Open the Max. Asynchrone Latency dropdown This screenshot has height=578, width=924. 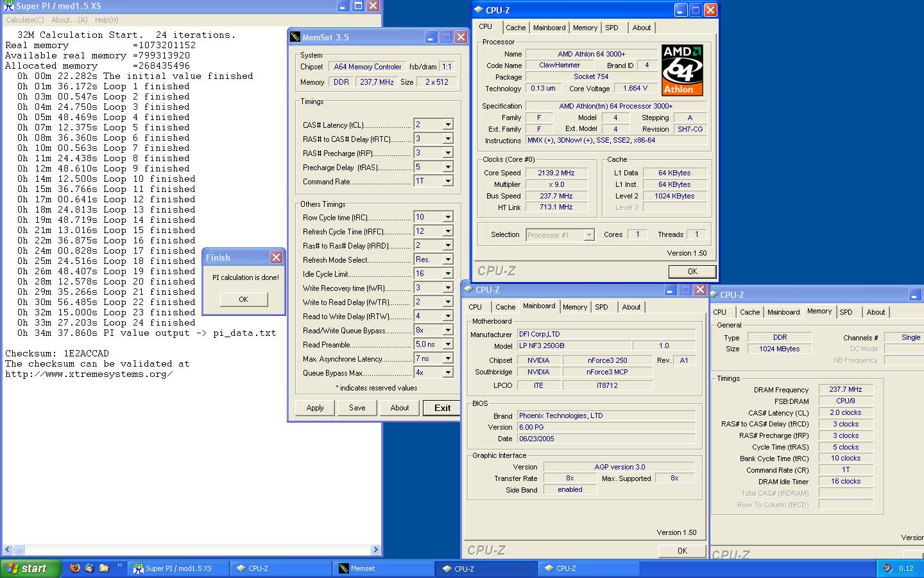[x=448, y=358]
